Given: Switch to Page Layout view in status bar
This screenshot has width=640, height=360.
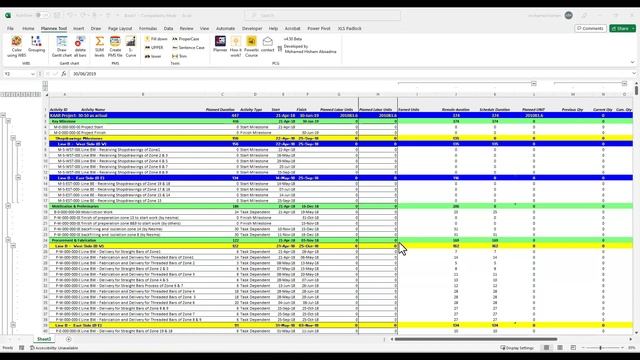Looking at the screenshot, I should pos(560,348).
